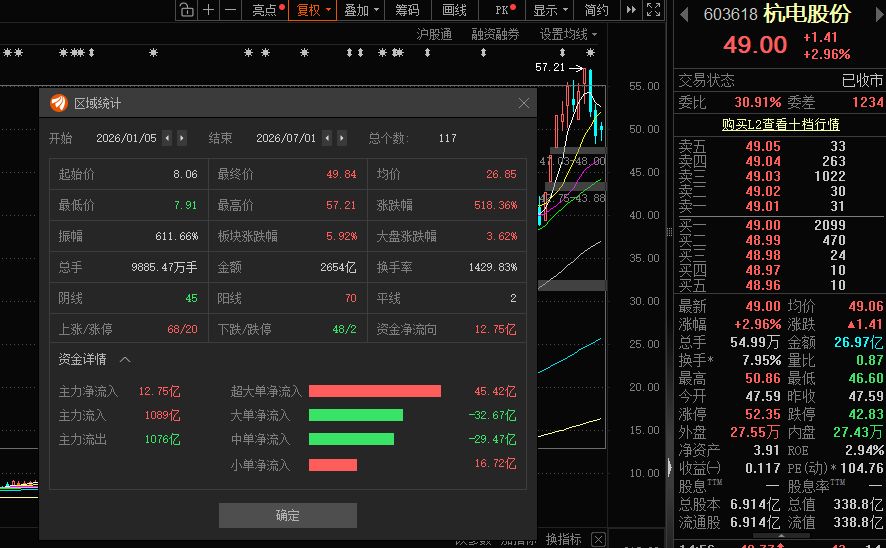The image size is (886, 548).
Task: Click the start date field 2026/01/05
Action: pos(127,138)
